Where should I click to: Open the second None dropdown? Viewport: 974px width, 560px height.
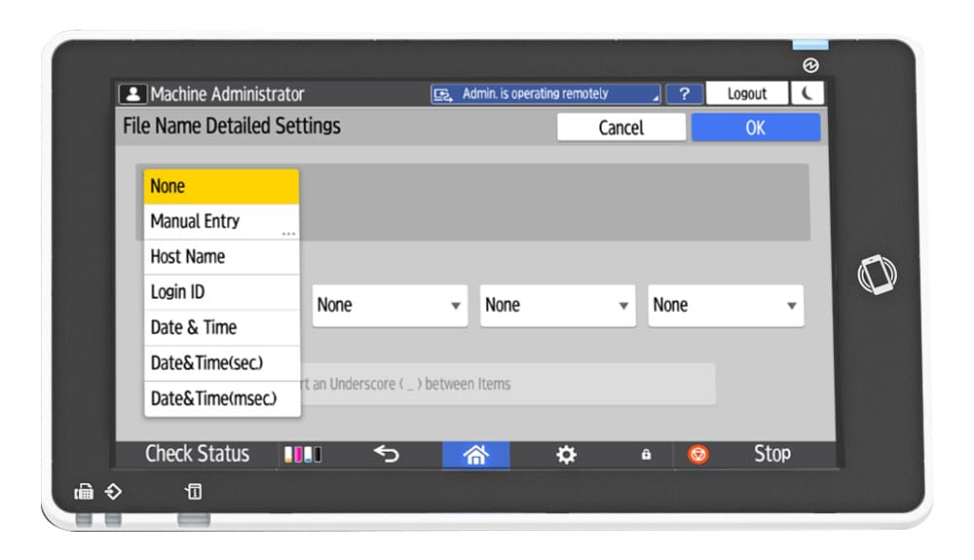pyautogui.click(x=390, y=305)
